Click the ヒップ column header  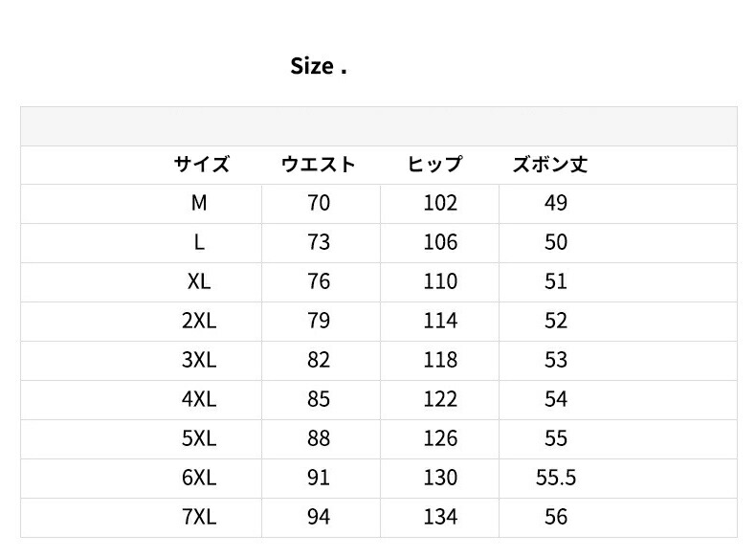click(435, 165)
